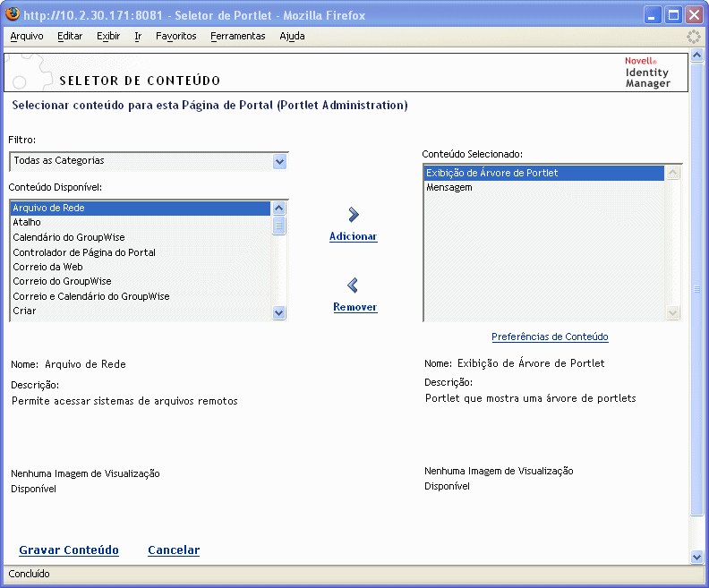The image size is (709, 588).
Task: Open the Todas as Categorias filter dropdown
Action: (149, 161)
